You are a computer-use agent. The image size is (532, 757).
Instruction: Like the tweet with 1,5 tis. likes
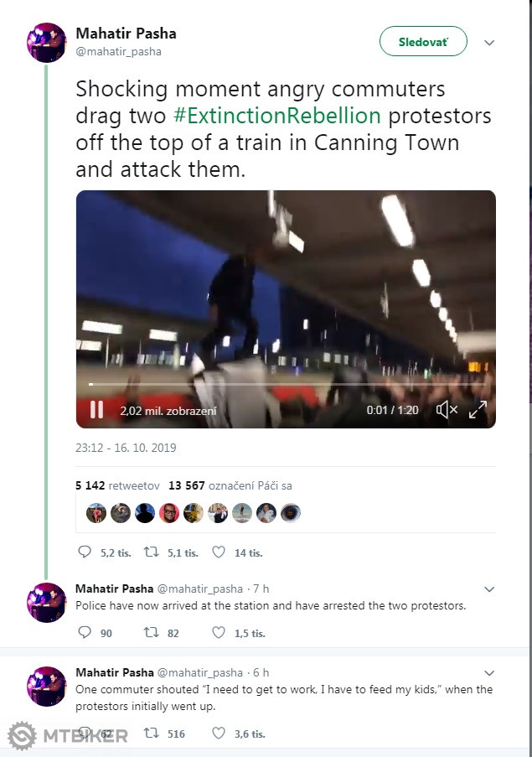(219, 632)
